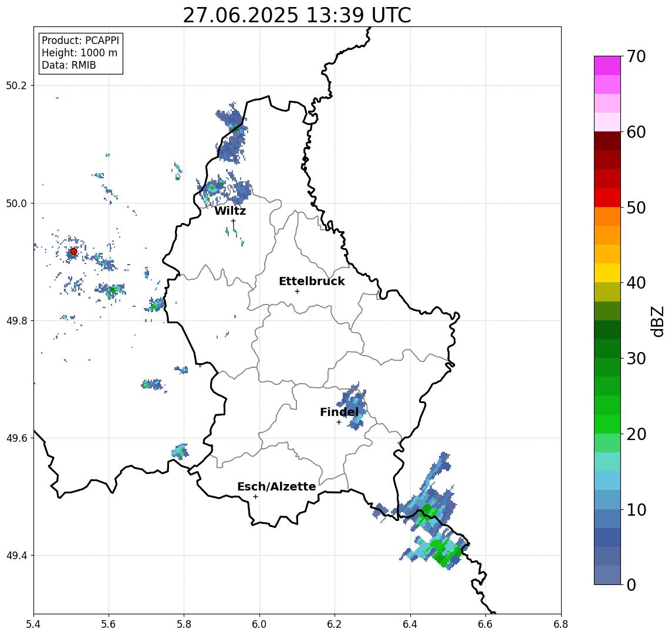The width and height of the screenshot is (672, 636).
Task: Click the cross marker below Wiltz
Action: 233,221
